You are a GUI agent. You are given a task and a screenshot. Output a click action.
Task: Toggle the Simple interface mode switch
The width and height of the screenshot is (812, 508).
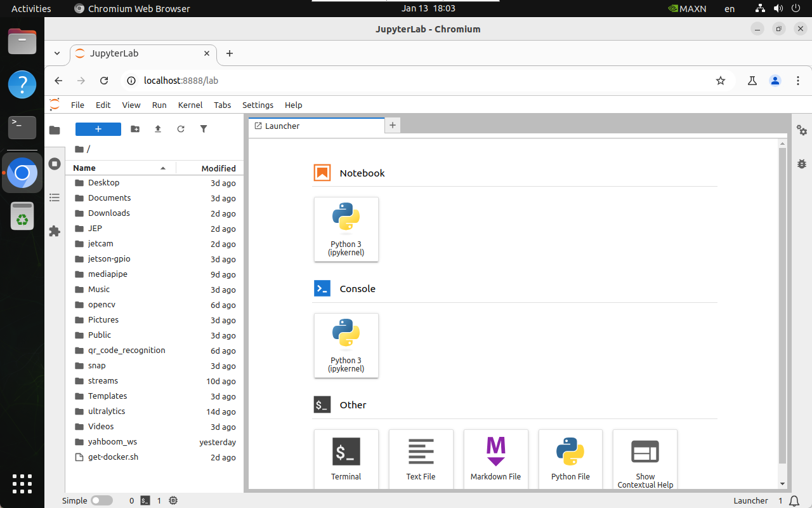click(101, 500)
